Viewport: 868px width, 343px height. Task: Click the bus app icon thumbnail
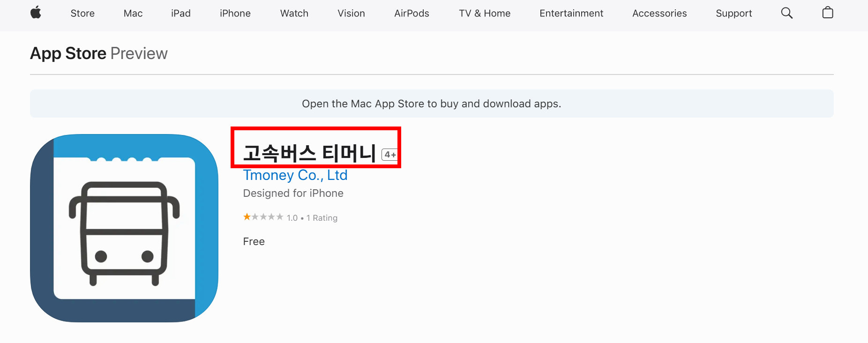pyautogui.click(x=124, y=228)
